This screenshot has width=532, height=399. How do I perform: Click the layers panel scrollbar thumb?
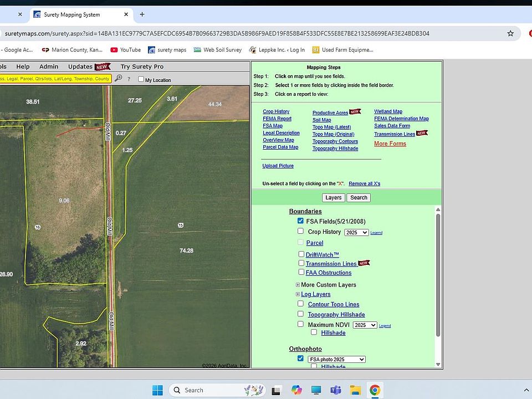click(438, 275)
